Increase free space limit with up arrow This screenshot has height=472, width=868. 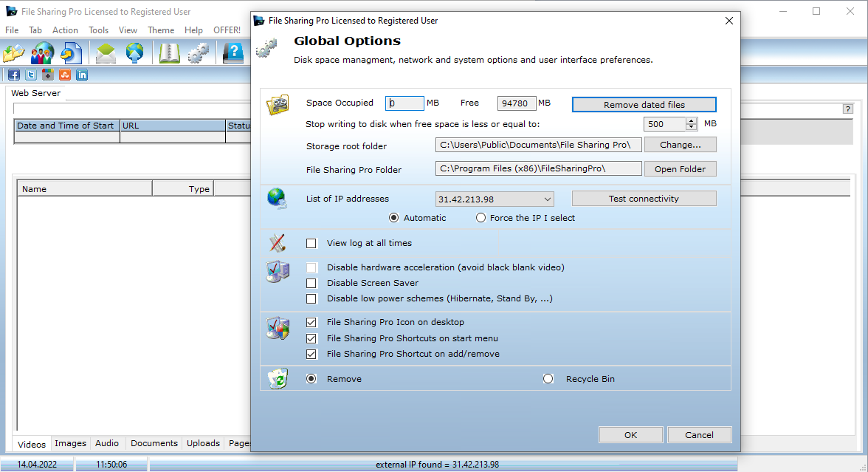click(691, 121)
